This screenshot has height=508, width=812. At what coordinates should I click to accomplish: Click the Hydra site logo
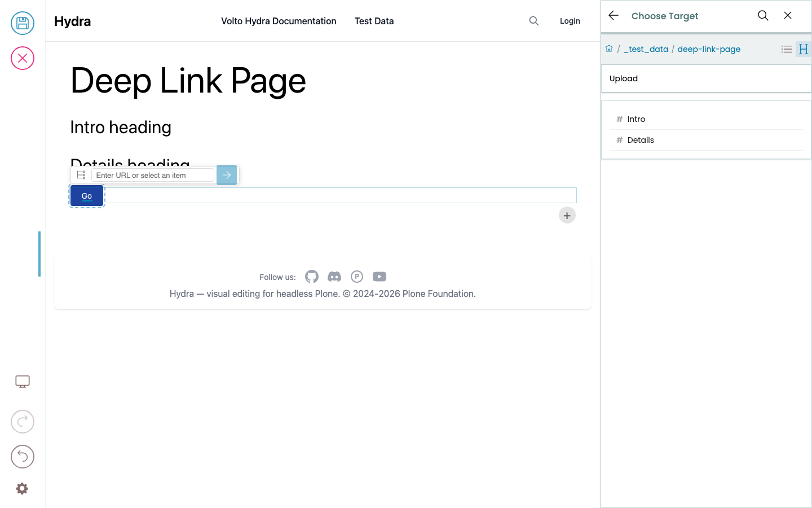[x=73, y=21]
